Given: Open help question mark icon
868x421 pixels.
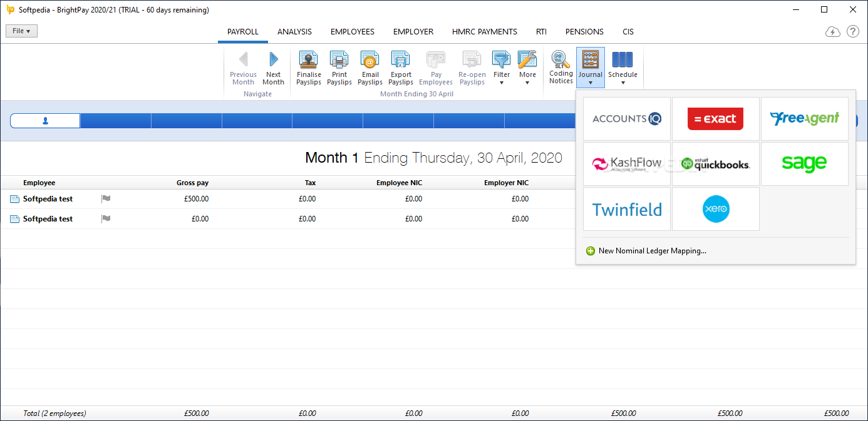Looking at the screenshot, I should click(853, 32).
